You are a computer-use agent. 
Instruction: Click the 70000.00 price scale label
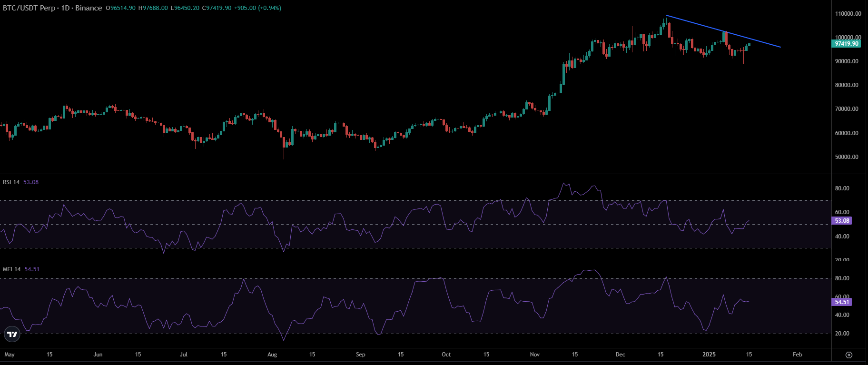click(847, 109)
